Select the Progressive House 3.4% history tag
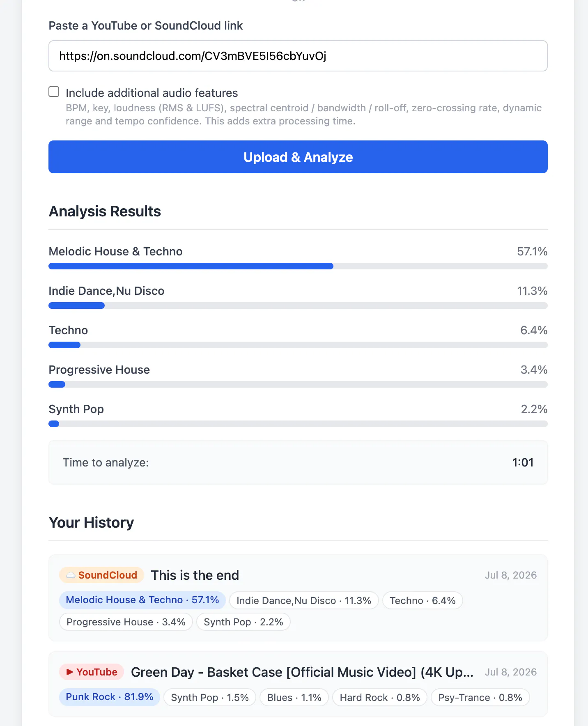The width and height of the screenshot is (588, 726). tap(126, 622)
